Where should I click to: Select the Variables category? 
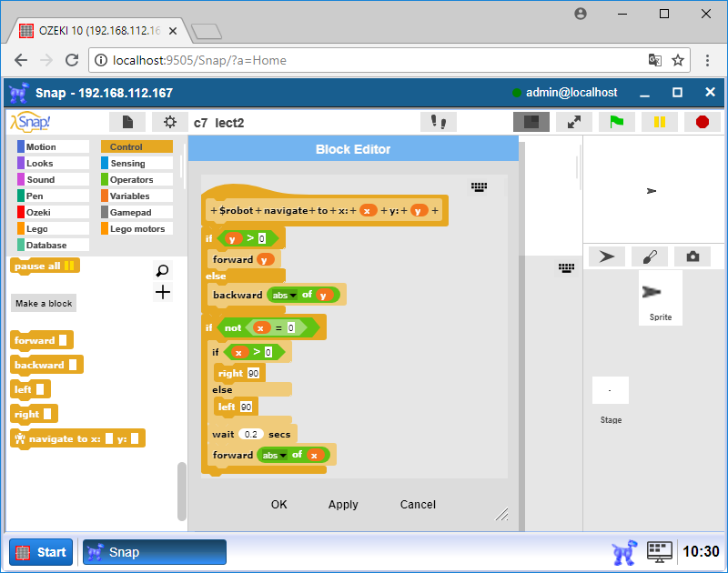click(137, 196)
